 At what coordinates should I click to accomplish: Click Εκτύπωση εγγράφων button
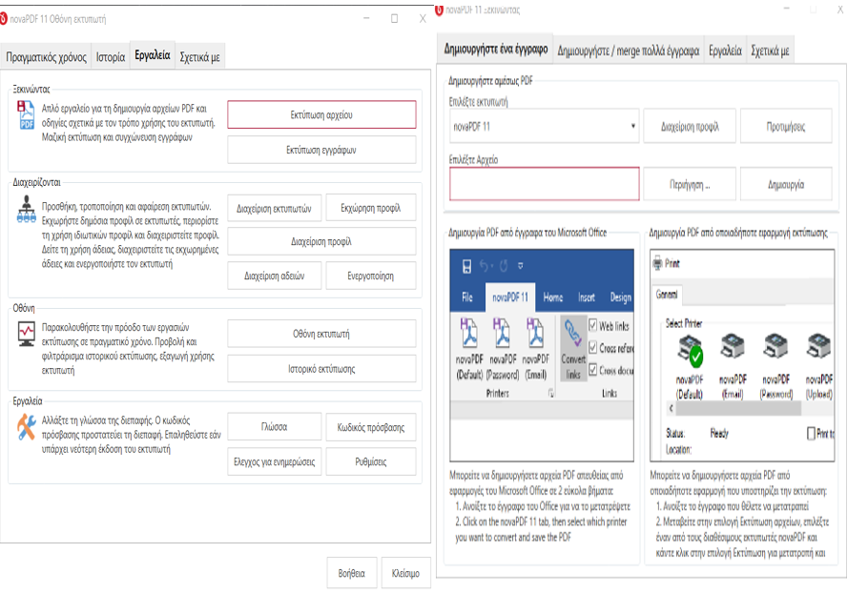point(321,150)
